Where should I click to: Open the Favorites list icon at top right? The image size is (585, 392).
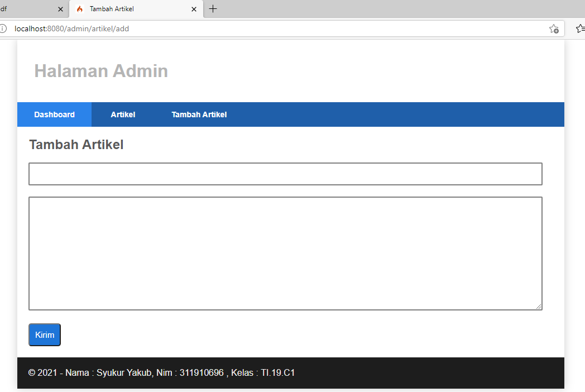[581, 28]
